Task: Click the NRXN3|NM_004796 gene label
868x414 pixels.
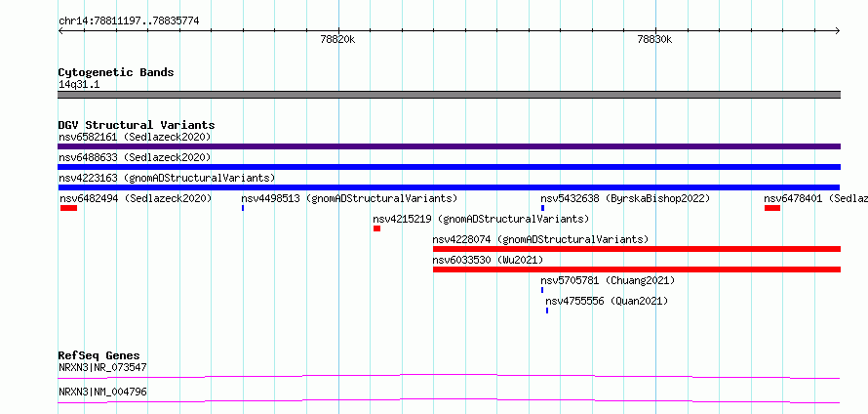Action: pos(103,393)
